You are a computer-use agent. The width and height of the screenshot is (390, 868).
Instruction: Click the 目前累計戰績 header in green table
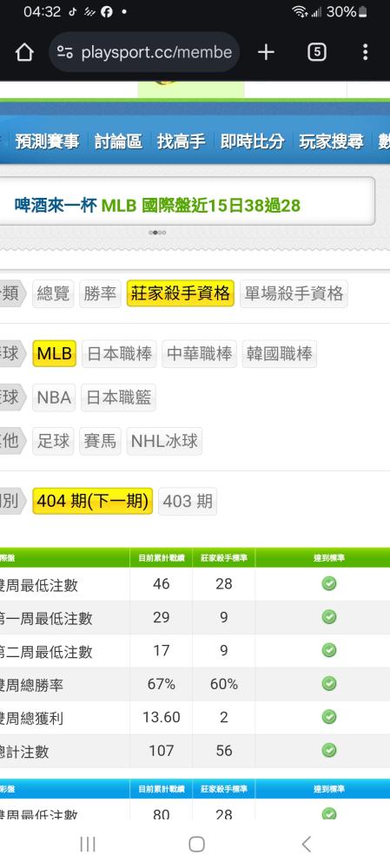point(162,558)
